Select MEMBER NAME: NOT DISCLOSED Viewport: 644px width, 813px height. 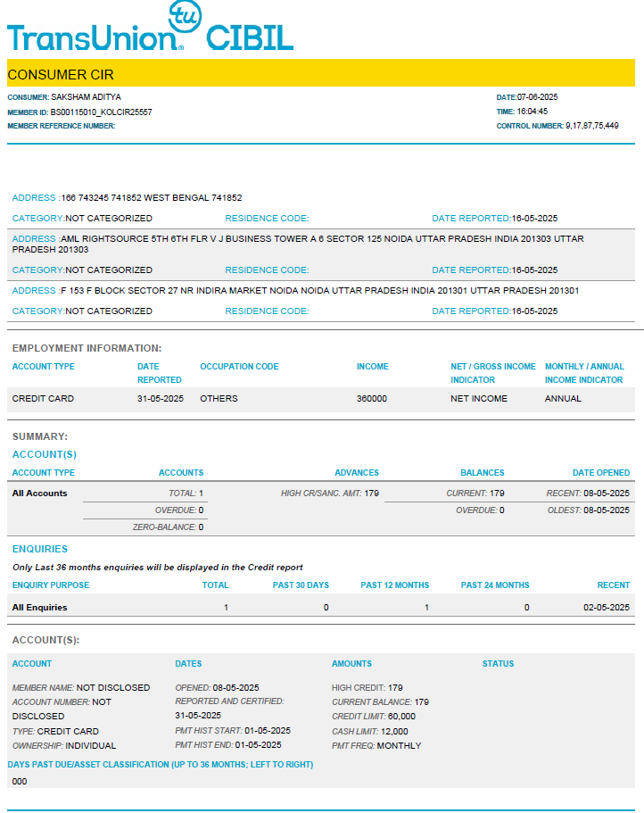point(81,687)
